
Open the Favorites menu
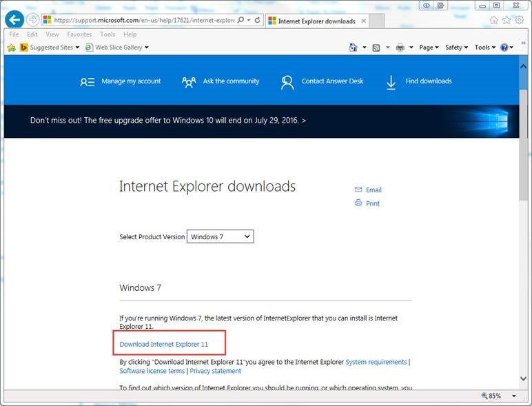tap(79, 34)
